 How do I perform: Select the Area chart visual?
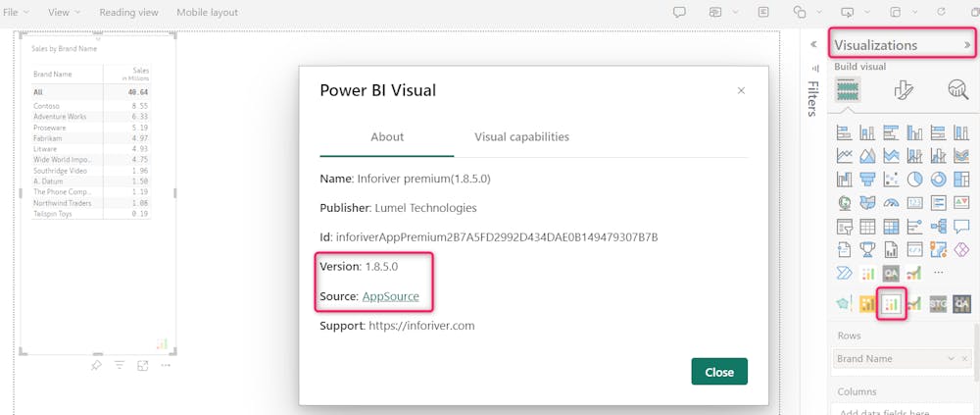[x=867, y=156]
